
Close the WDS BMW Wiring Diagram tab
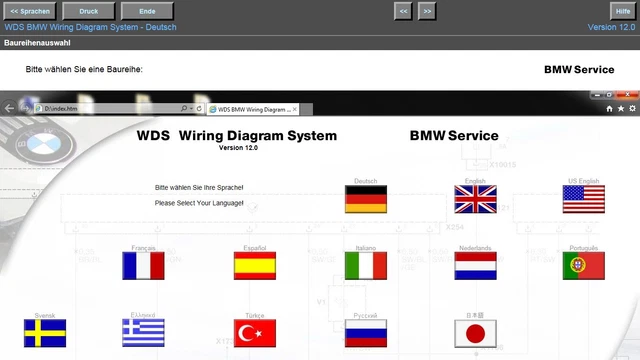point(294,109)
